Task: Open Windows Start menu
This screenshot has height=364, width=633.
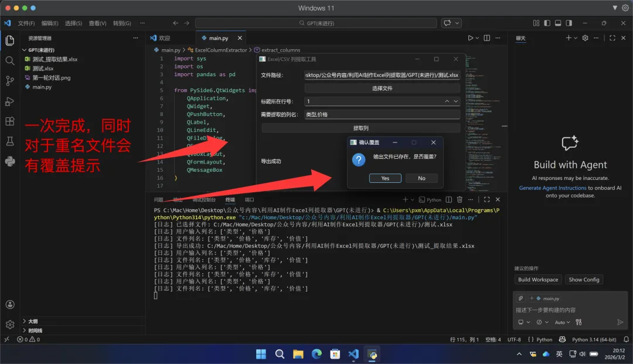Action: [261, 354]
